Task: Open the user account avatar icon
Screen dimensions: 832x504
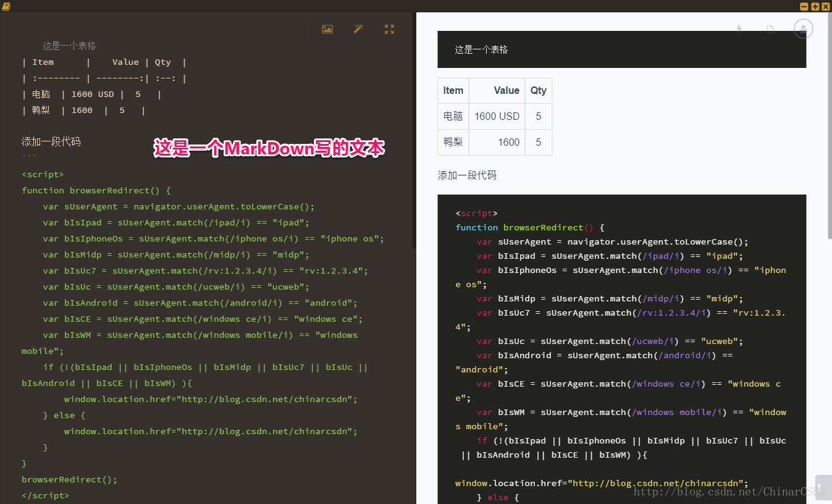Action: tap(803, 28)
